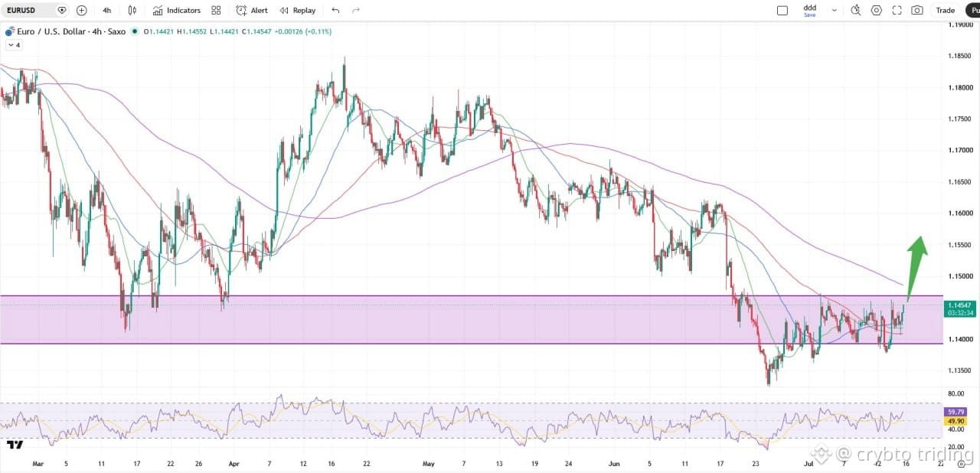
Task: Enter fullscreen mode
Action: [x=897, y=10]
